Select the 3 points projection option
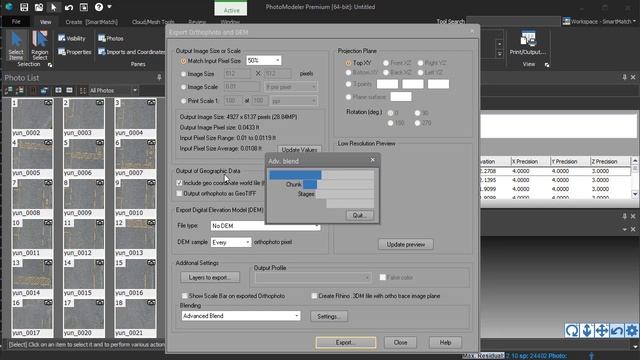The width and height of the screenshot is (640, 360). click(348, 84)
